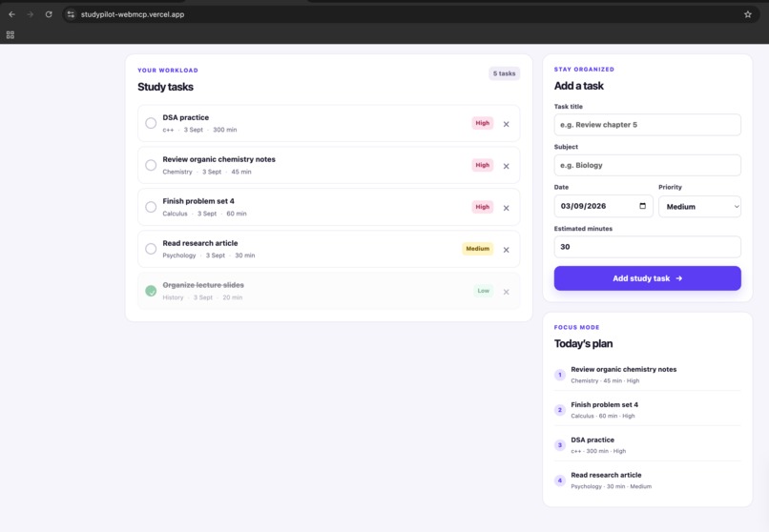The height and width of the screenshot is (532, 769).
Task: Click the Today's plan heading
Action: (583, 343)
